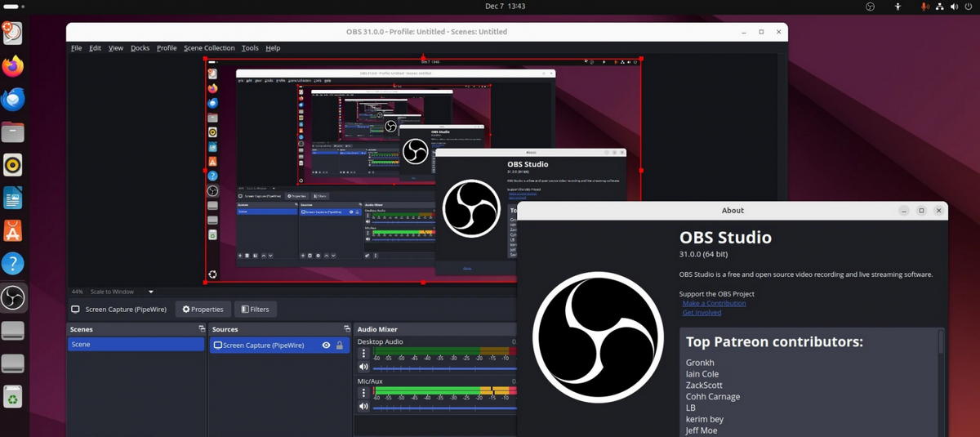Mute the Mic/Aux speaker button
980x437 pixels.
tap(363, 406)
